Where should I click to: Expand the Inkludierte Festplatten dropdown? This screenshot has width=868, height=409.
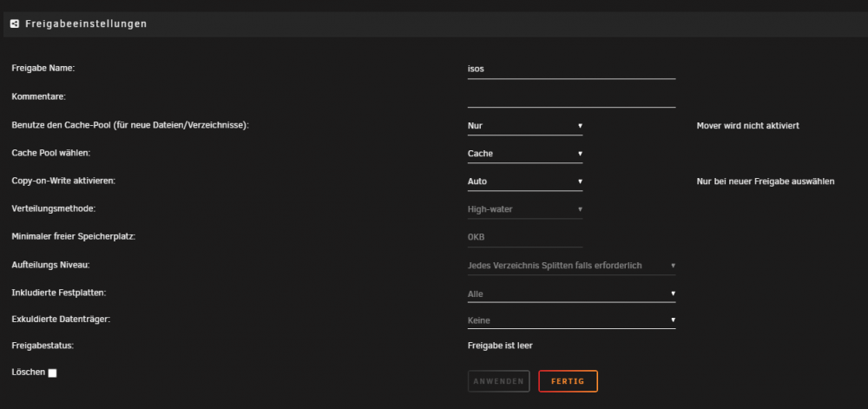point(571,294)
